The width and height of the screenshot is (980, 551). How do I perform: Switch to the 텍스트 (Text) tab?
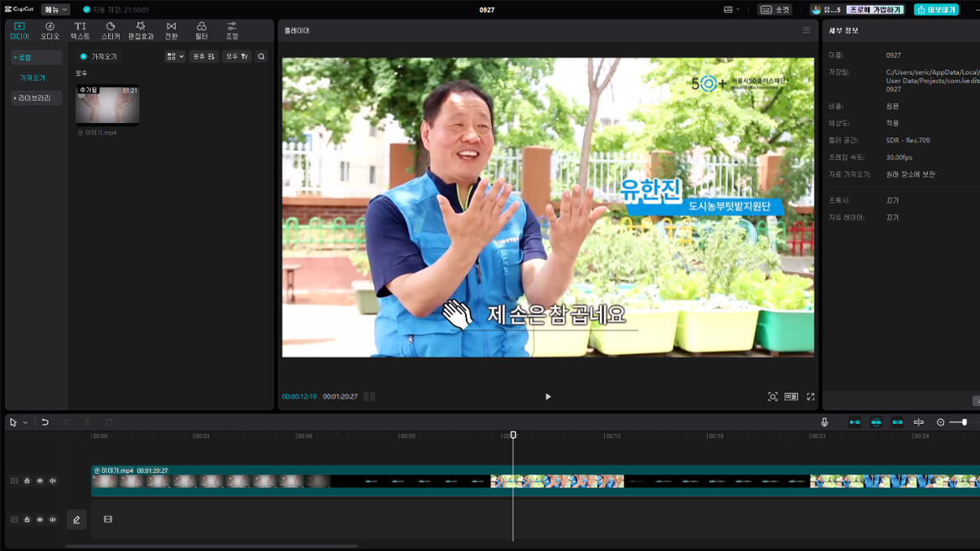(80, 31)
